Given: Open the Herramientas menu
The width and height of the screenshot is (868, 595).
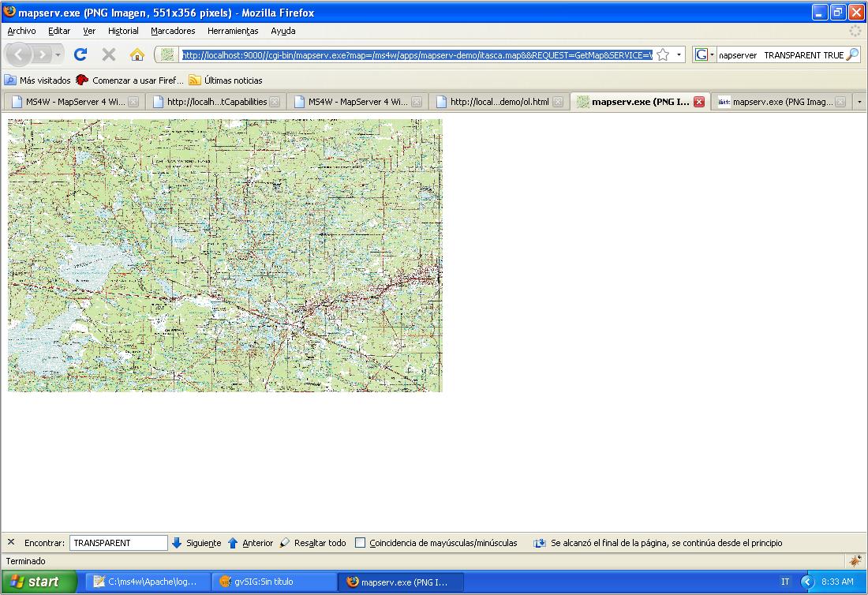Looking at the screenshot, I should click(x=233, y=31).
